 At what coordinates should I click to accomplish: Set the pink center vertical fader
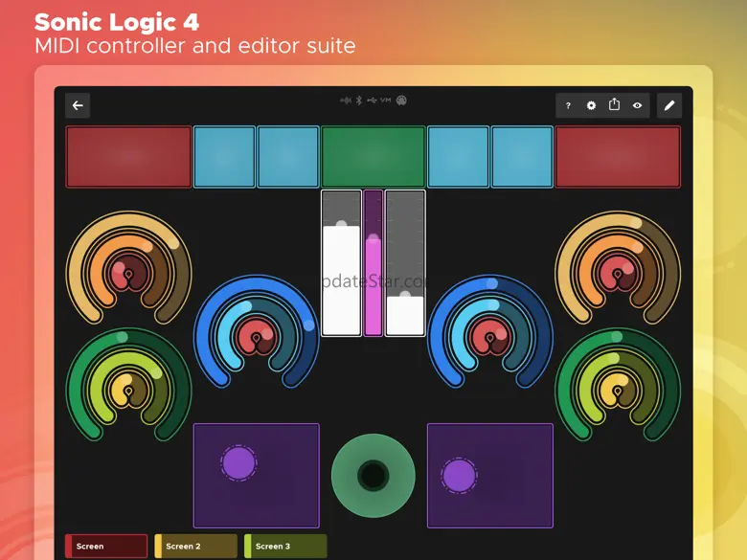373,263
